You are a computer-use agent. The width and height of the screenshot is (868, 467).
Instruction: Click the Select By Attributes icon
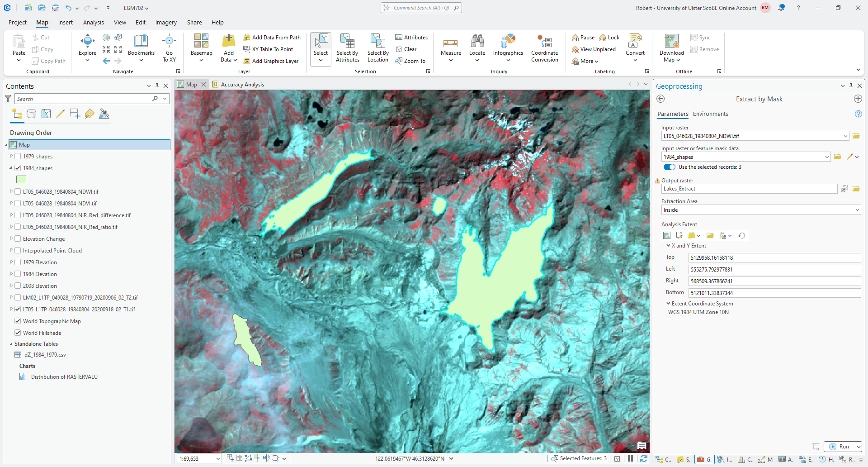point(347,43)
